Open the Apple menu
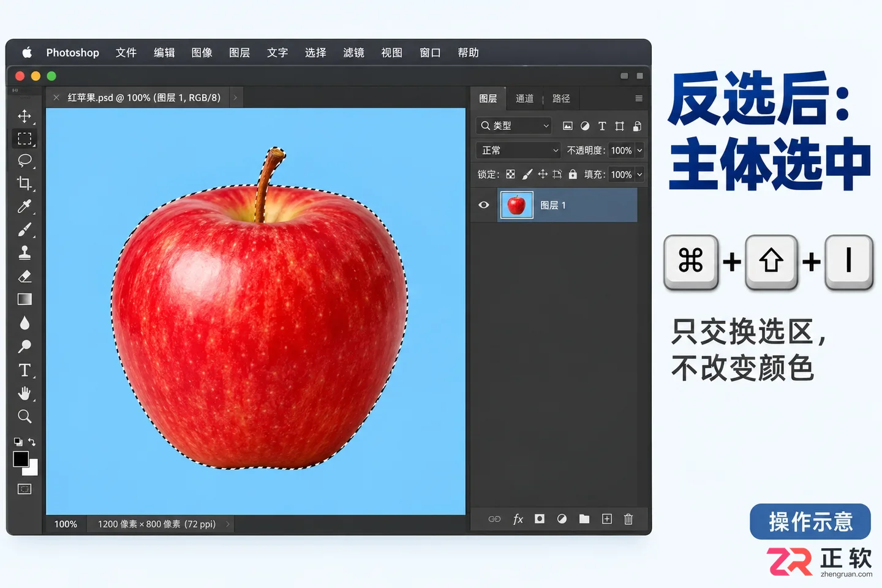This screenshot has width=882, height=588. [27, 53]
